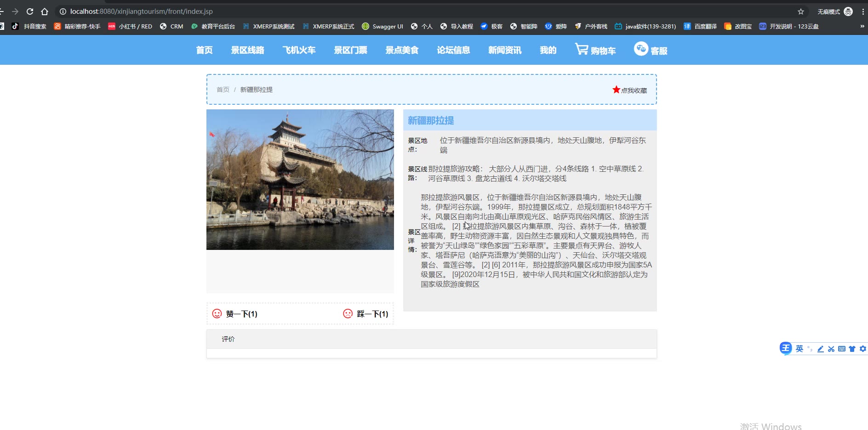Open the 新闻资讯 nav item
Screen dimensions: 868x430
[x=505, y=50]
